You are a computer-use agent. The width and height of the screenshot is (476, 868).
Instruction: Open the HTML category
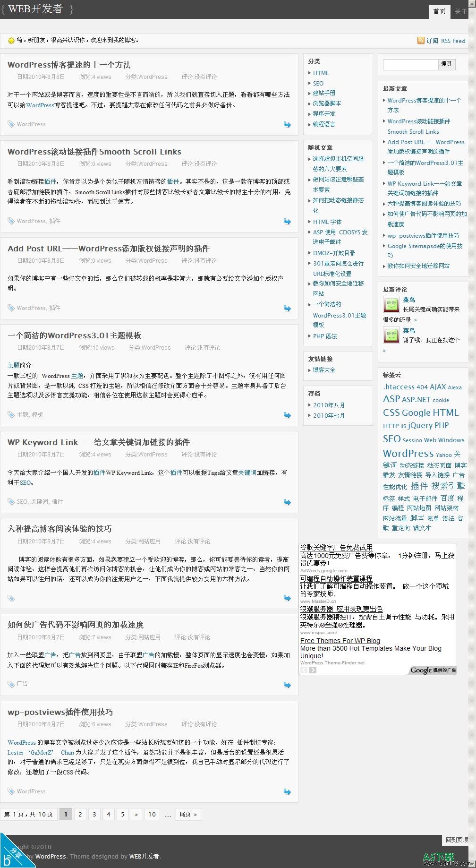point(321,73)
